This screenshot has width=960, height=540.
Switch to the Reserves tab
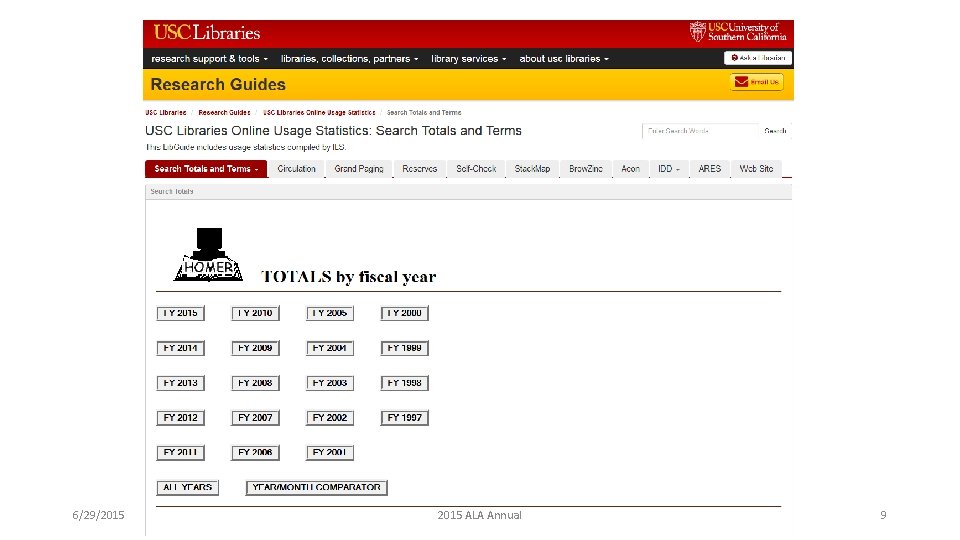[419, 169]
